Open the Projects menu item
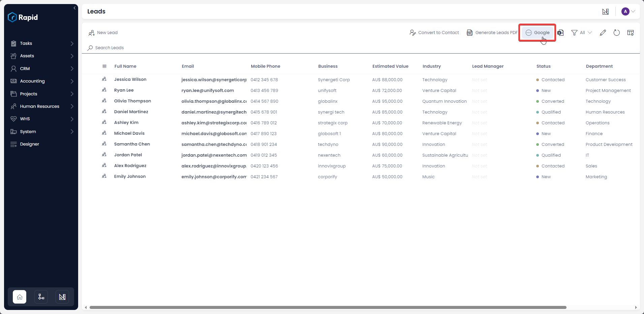 pos(29,94)
